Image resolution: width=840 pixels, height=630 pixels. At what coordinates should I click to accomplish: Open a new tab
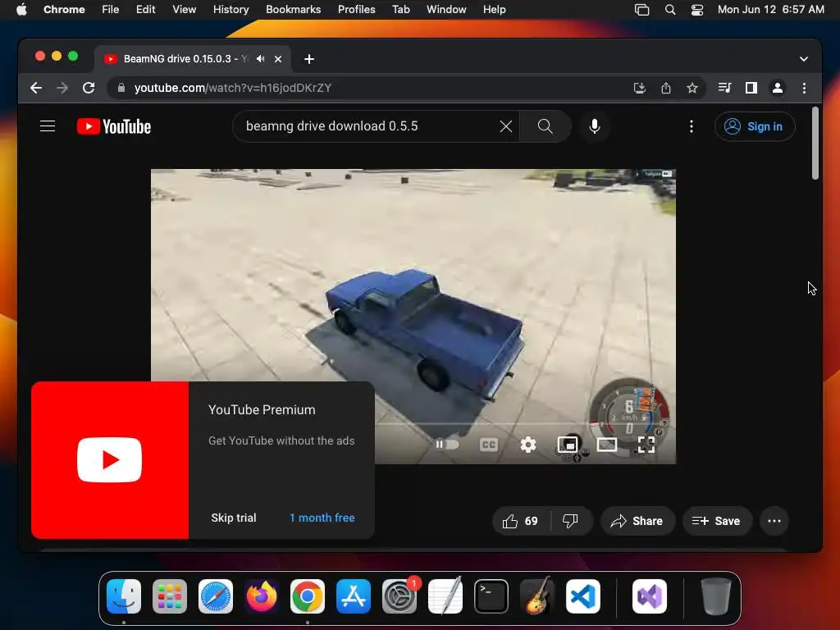click(309, 59)
